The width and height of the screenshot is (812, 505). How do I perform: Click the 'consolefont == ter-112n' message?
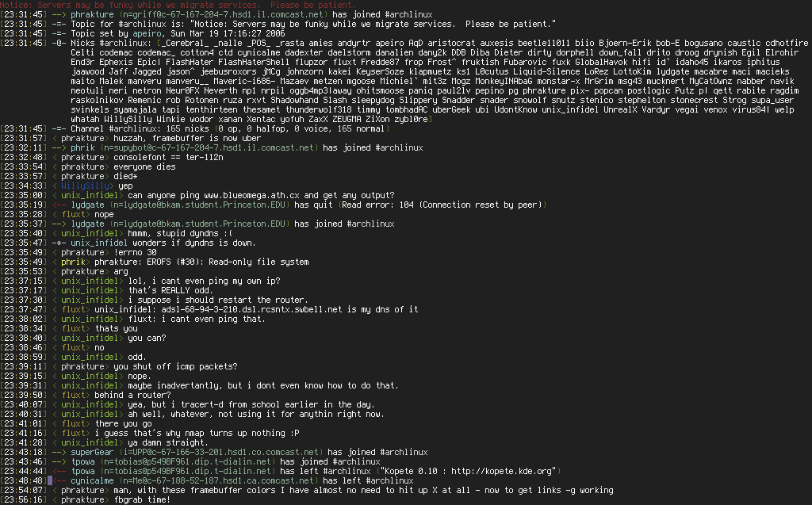[168, 158]
